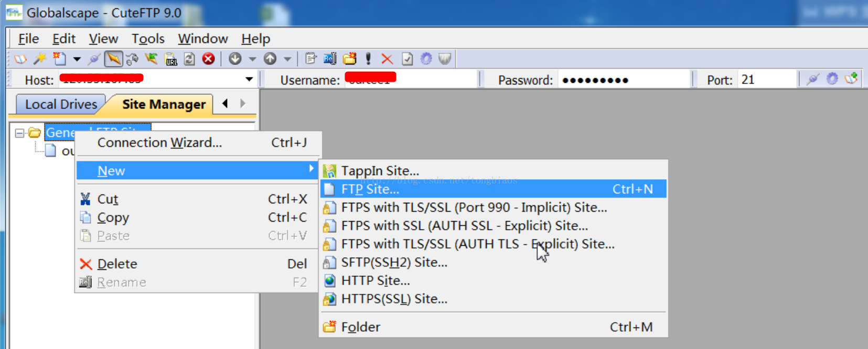Open the View menu
868x349 pixels.
(103, 39)
